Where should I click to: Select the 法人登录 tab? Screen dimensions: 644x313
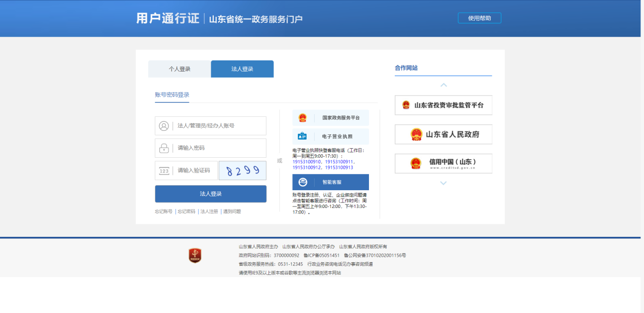[x=242, y=69]
